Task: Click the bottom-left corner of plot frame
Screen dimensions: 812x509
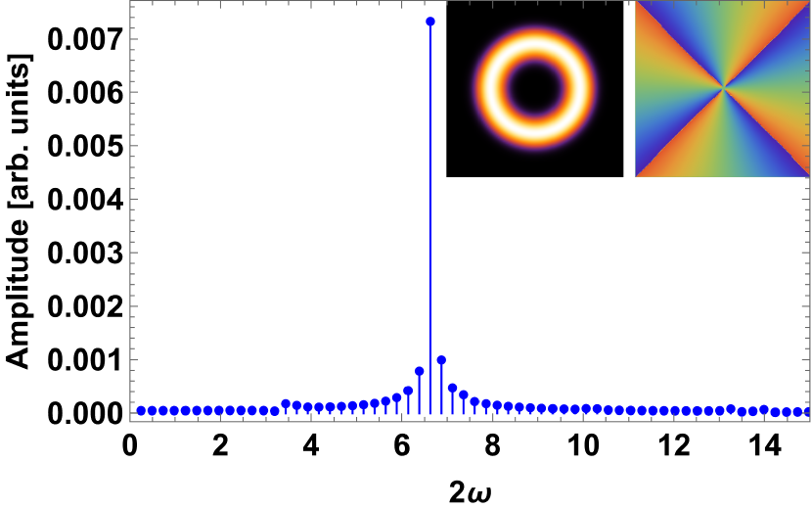Action: 130,422
